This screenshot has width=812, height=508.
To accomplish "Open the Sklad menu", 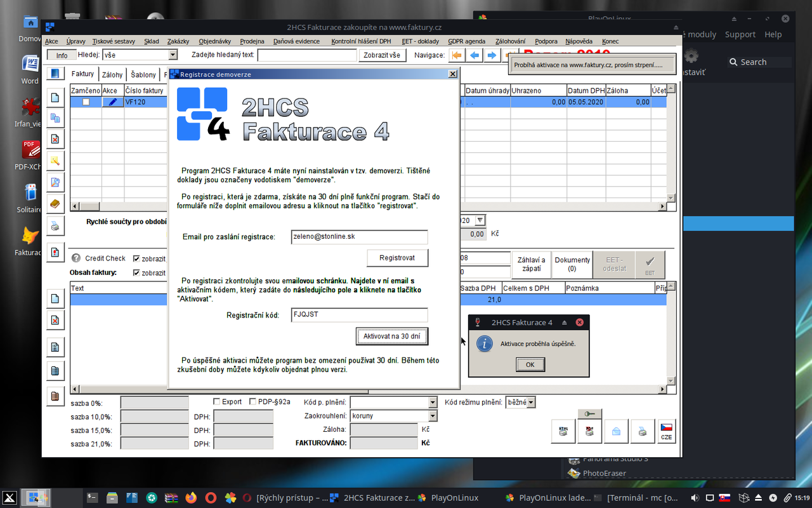I will click(x=152, y=41).
